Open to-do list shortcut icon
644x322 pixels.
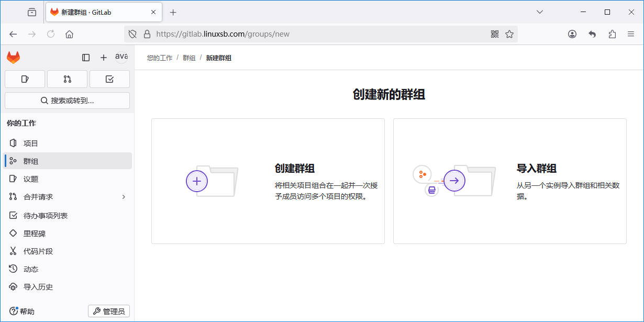(109, 79)
